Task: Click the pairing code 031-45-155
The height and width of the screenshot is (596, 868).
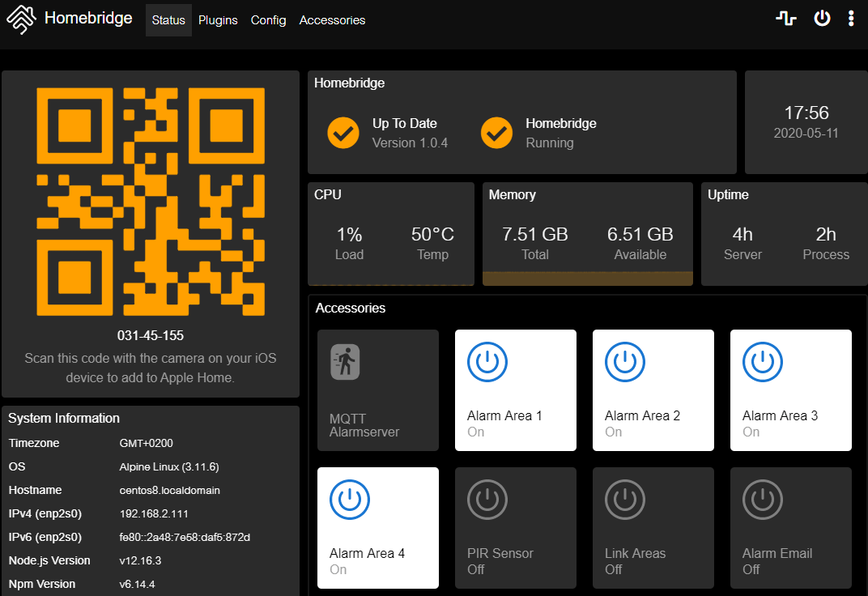Action: pos(151,335)
